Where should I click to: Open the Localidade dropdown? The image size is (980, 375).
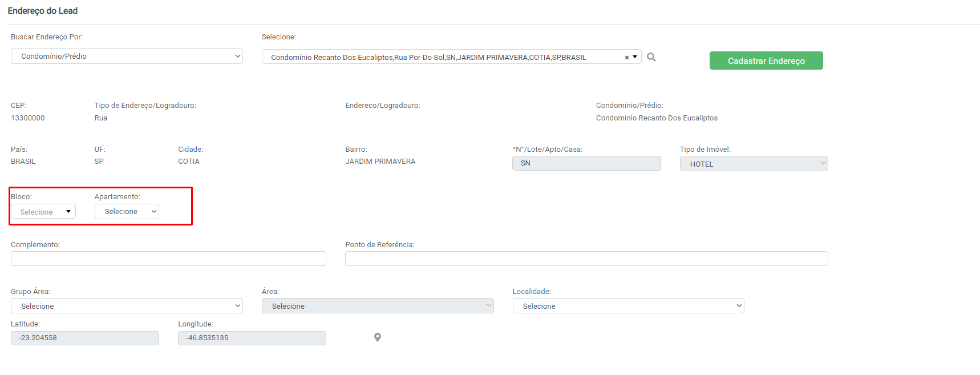(x=628, y=306)
